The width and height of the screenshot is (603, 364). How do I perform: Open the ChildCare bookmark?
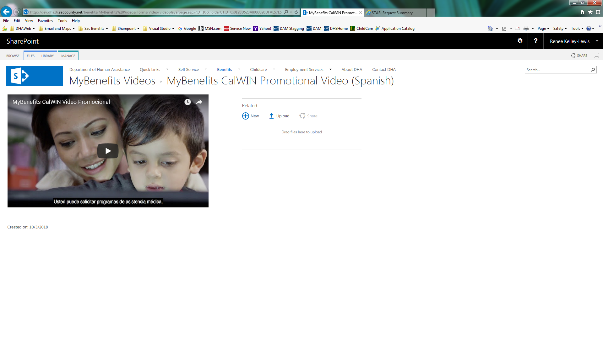pyautogui.click(x=362, y=29)
